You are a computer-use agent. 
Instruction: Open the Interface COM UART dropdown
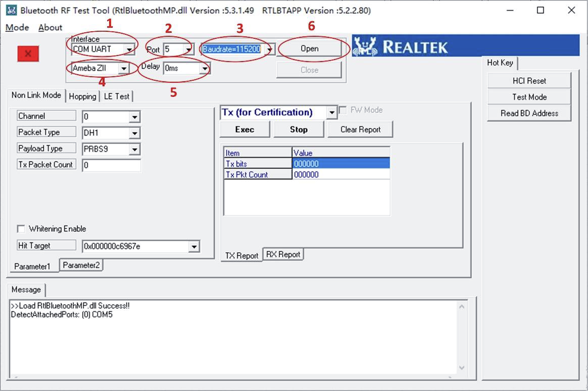click(129, 49)
